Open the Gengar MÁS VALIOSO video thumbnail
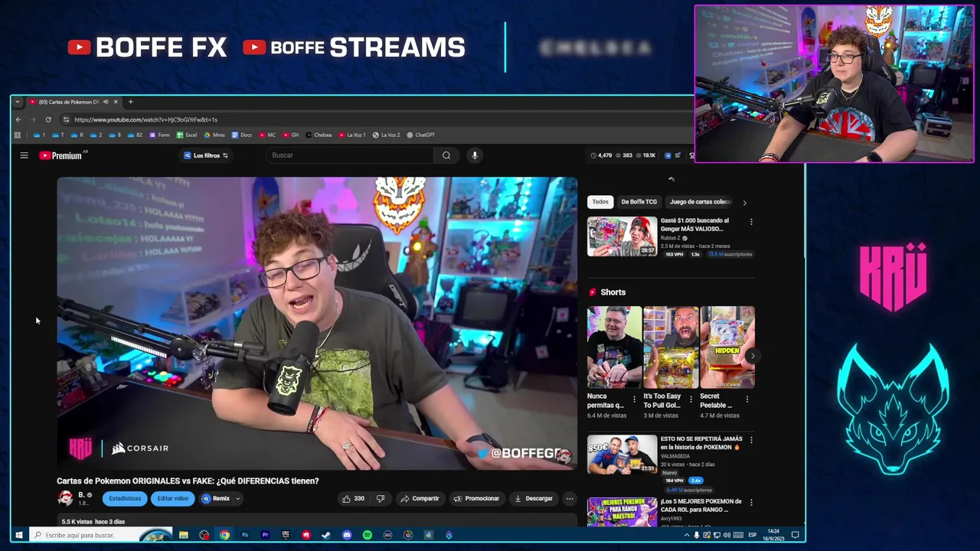Image resolution: width=980 pixels, height=551 pixels. tap(622, 236)
